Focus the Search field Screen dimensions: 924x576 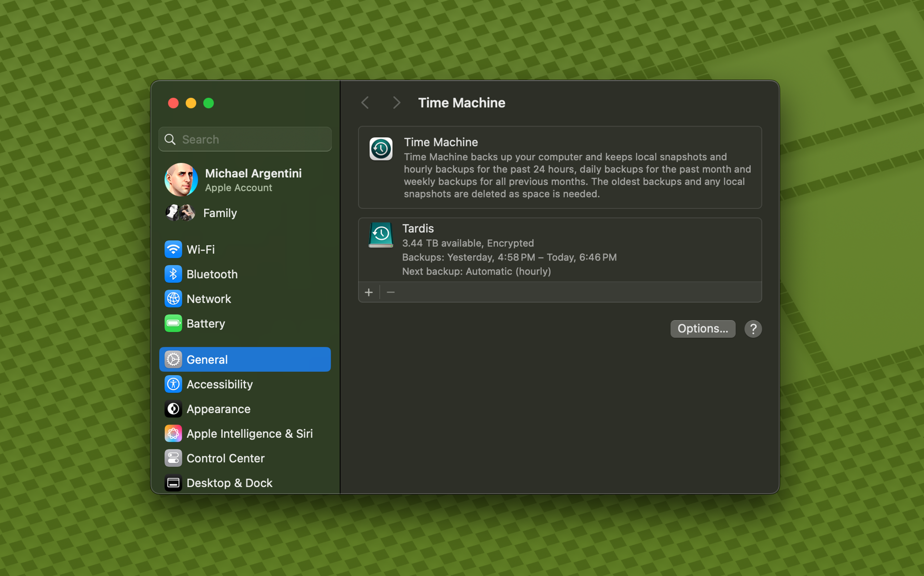[245, 139]
